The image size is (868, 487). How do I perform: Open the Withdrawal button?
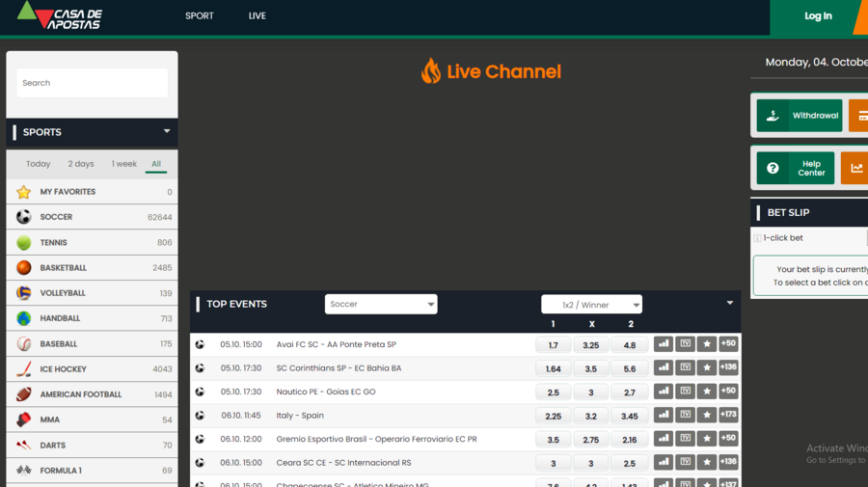pyautogui.click(x=799, y=116)
